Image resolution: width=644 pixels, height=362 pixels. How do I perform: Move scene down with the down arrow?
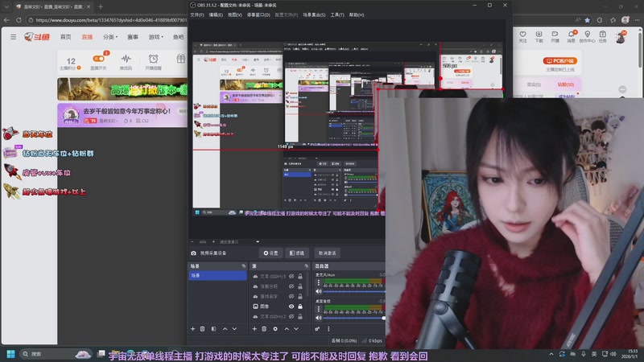(x=234, y=329)
